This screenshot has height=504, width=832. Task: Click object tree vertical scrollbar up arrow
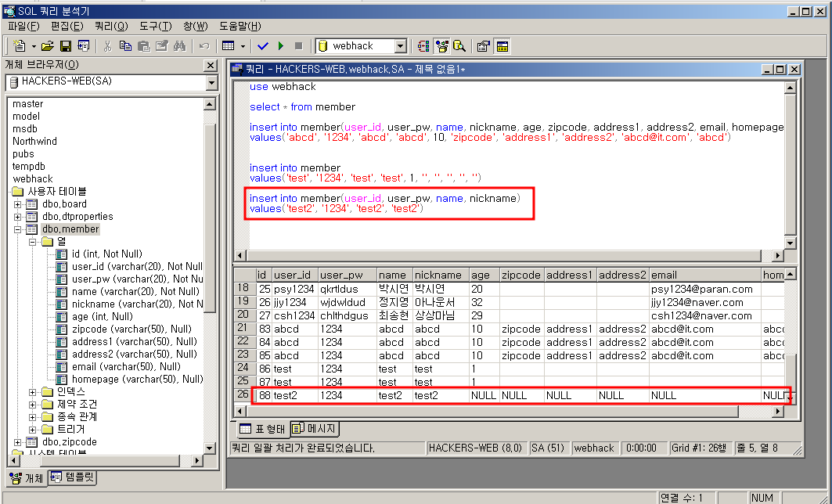[x=210, y=104]
